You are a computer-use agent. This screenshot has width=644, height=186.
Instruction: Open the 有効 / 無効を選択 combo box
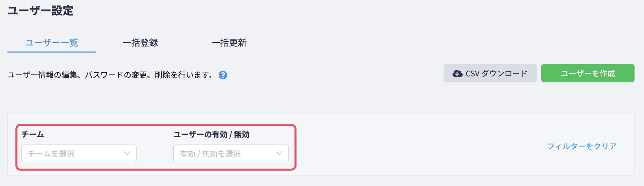click(231, 153)
